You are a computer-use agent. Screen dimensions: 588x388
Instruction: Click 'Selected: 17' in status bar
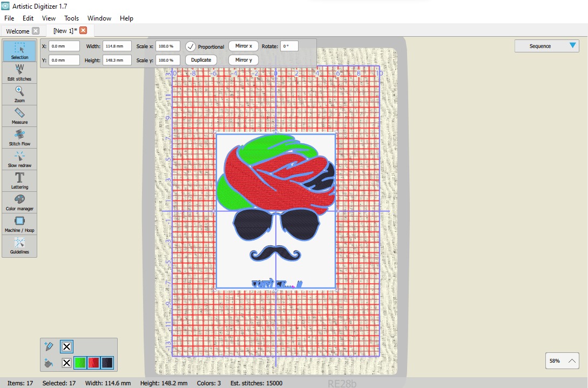point(59,383)
